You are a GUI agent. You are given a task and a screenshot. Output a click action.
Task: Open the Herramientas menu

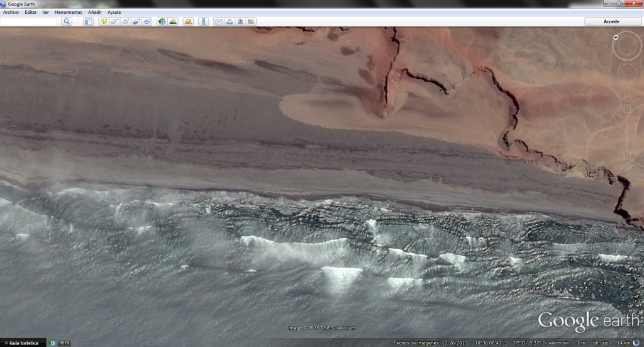(68, 13)
